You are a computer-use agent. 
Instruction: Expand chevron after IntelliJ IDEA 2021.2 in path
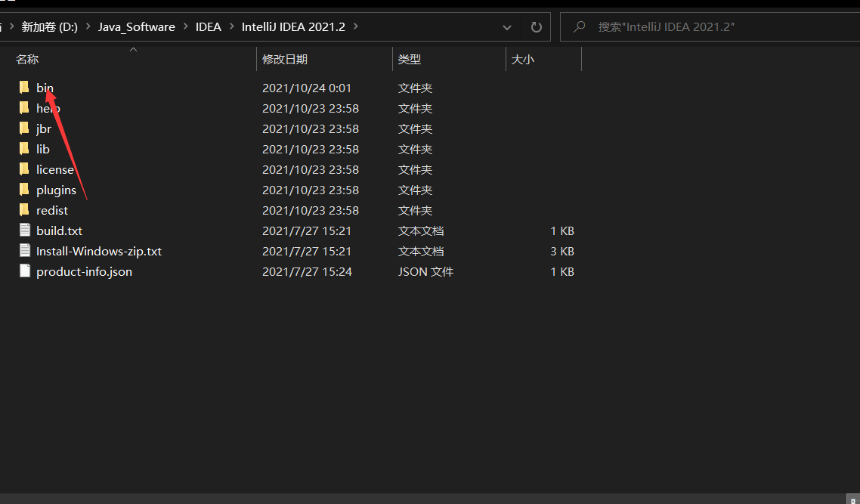355,26
